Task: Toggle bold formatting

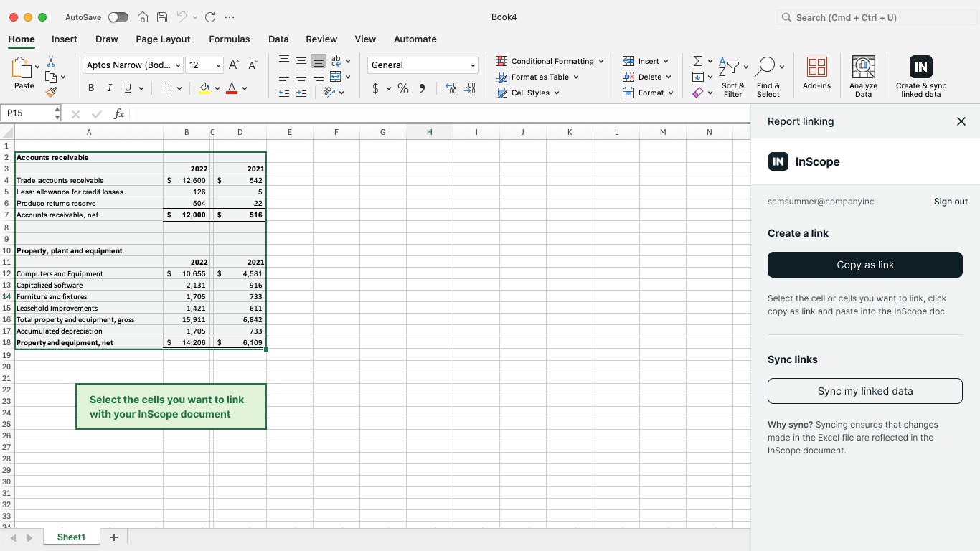Action: (x=91, y=88)
